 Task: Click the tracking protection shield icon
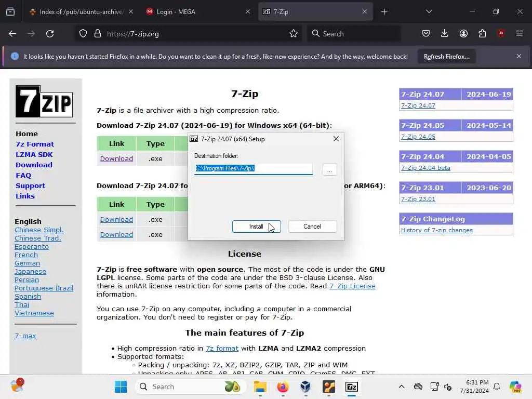[x=83, y=34]
